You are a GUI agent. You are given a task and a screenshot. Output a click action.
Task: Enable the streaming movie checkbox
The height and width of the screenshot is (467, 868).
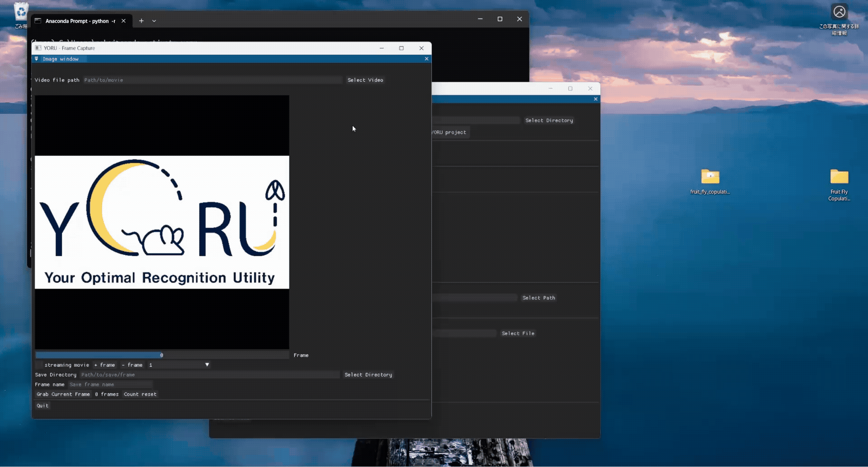pyautogui.click(x=39, y=365)
